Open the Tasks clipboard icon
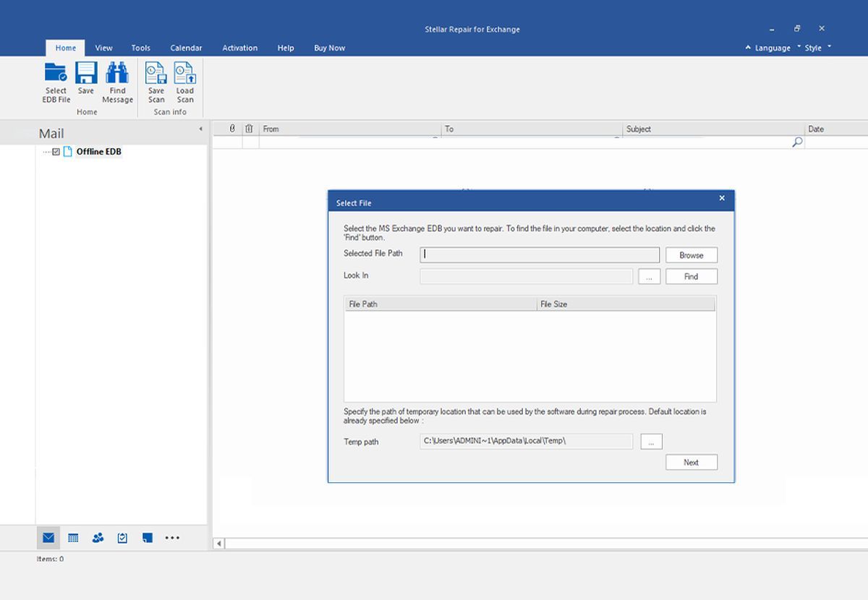 click(x=122, y=538)
